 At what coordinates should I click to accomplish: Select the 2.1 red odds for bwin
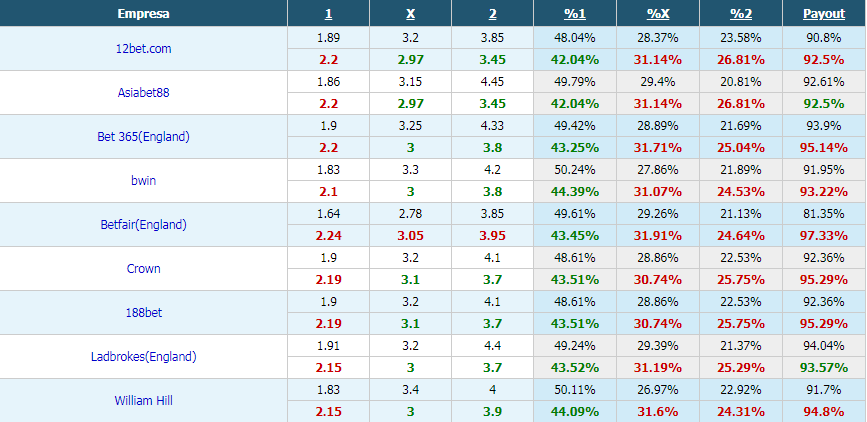click(328, 192)
